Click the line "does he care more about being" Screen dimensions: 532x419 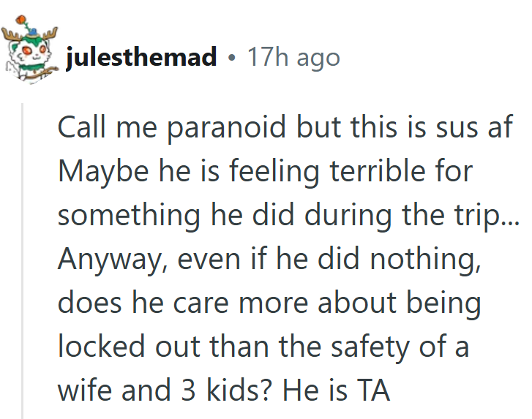click(269, 304)
